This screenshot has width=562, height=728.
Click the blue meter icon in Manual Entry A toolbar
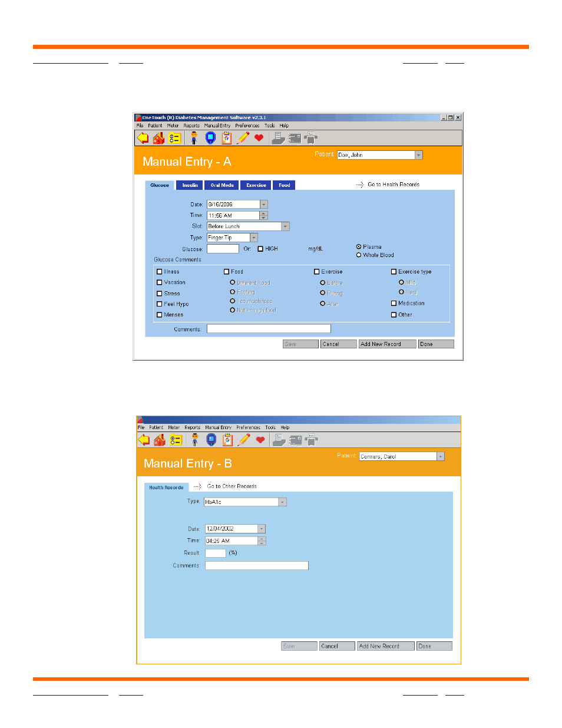[x=210, y=138]
